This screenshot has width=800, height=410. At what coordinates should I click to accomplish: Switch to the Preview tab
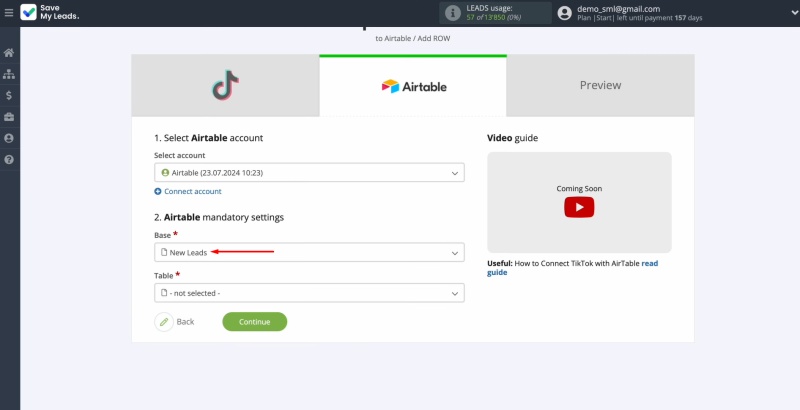(600, 86)
